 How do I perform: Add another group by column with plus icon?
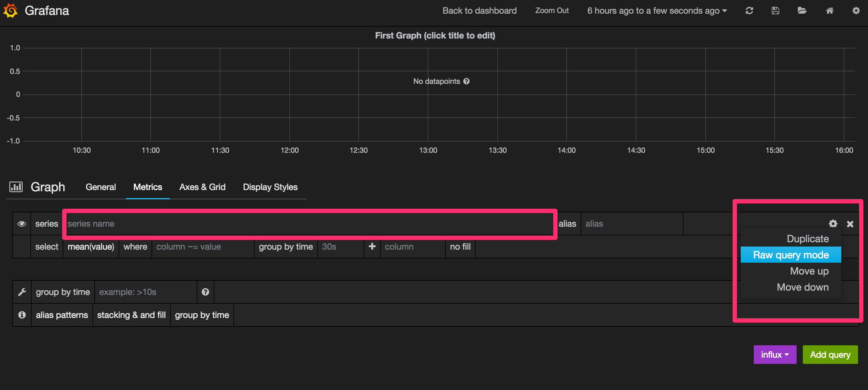pyautogui.click(x=372, y=247)
